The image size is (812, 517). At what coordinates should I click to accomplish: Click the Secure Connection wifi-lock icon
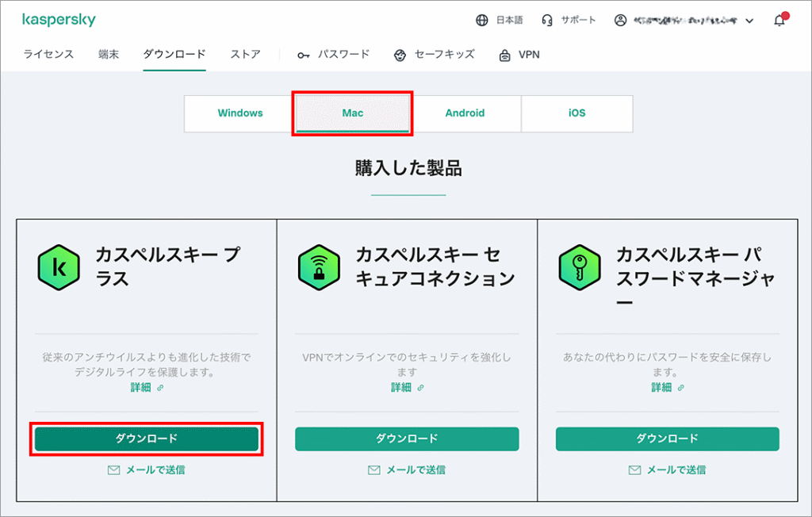pyautogui.click(x=319, y=267)
